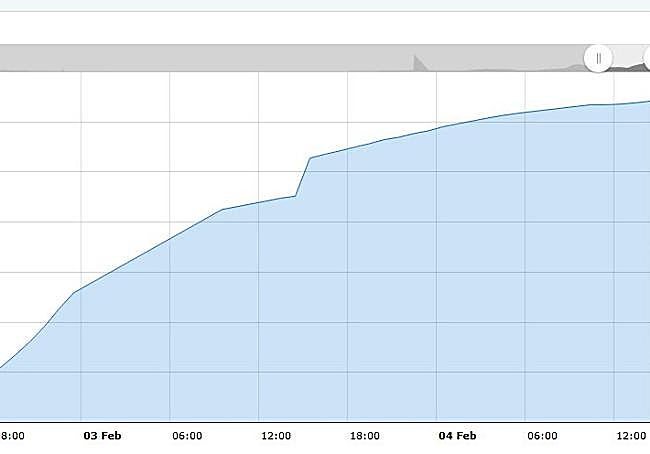This screenshot has height=454, width=650.
Task: Click the line point on the 18:00 gridline
Action: [x=347, y=149]
